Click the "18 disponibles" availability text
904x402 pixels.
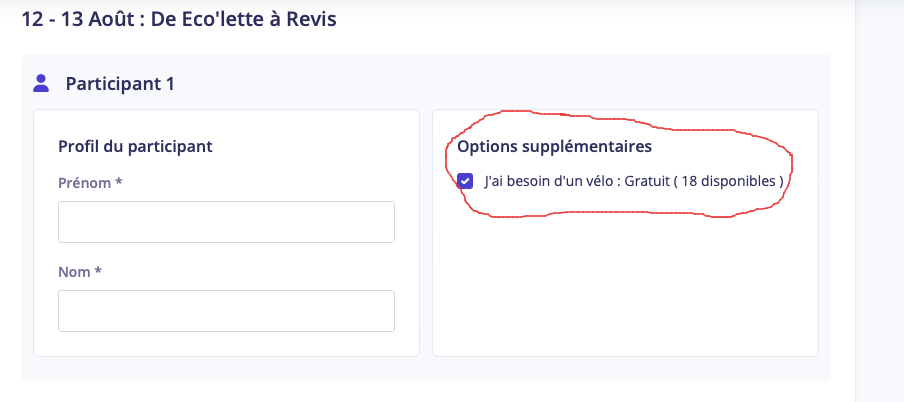[x=728, y=181]
